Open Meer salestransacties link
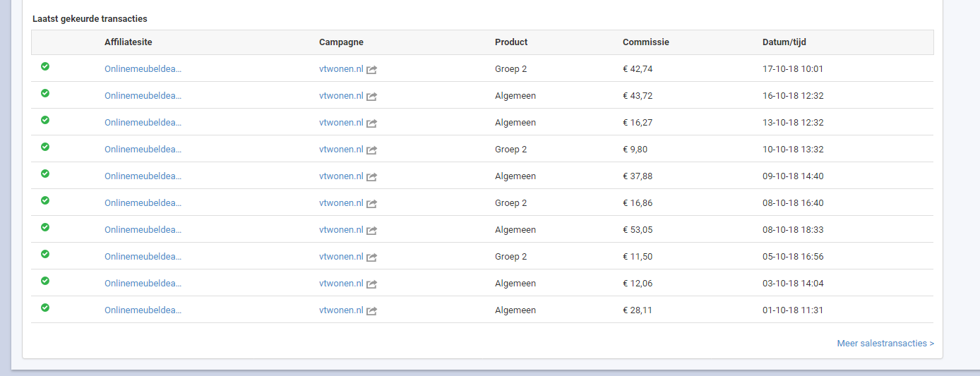 pyautogui.click(x=885, y=344)
